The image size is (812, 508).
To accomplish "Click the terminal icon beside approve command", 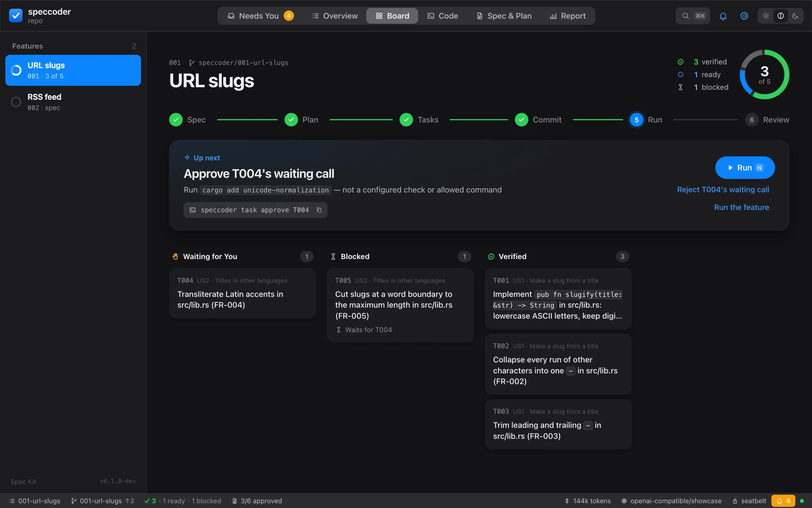I will click(193, 210).
